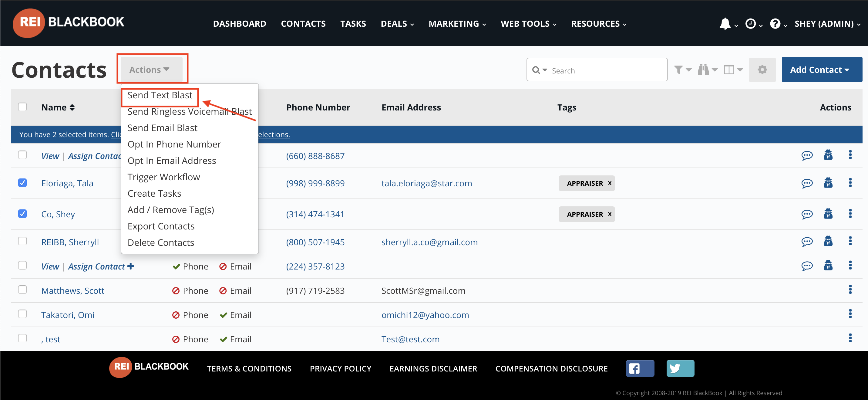
Task: Open the clock history icon
Action: point(750,24)
